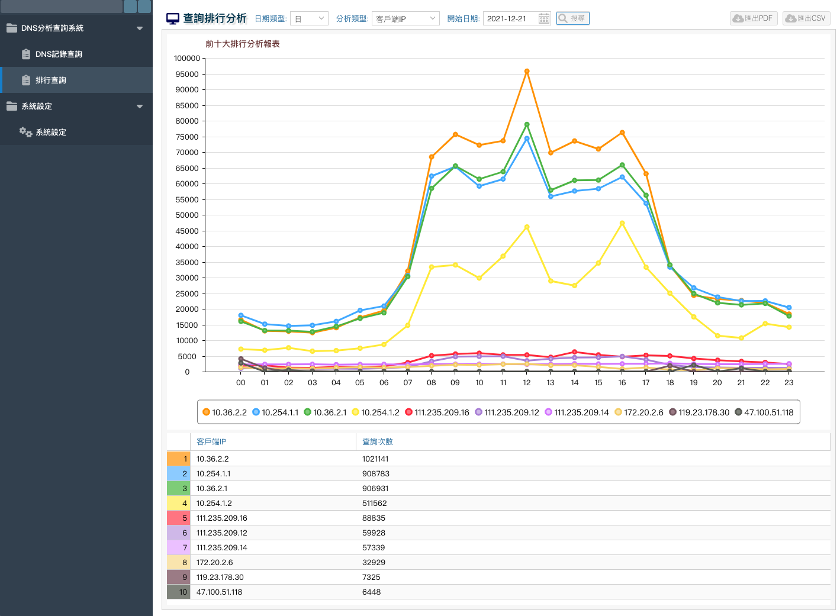The height and width of the screenshot is (616, 840).
Task: Toggle 10.254.1.1 series in chart legend
Action: 275,412
